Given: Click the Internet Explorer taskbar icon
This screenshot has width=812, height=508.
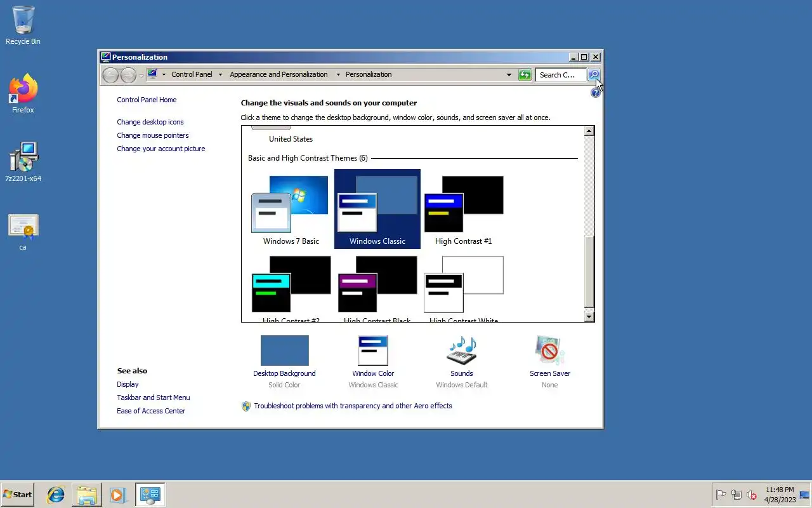Looking at the screenshot, I should (x=56, y=495).
